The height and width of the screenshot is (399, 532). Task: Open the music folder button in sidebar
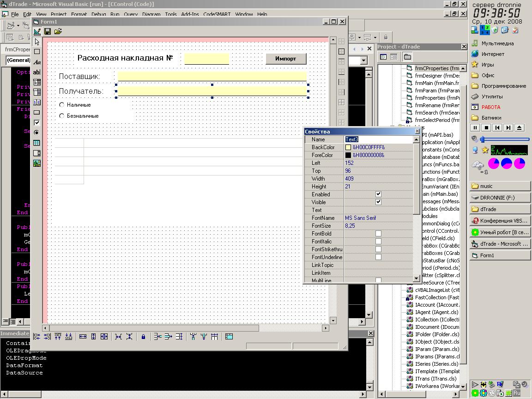[x=500, y=186]
